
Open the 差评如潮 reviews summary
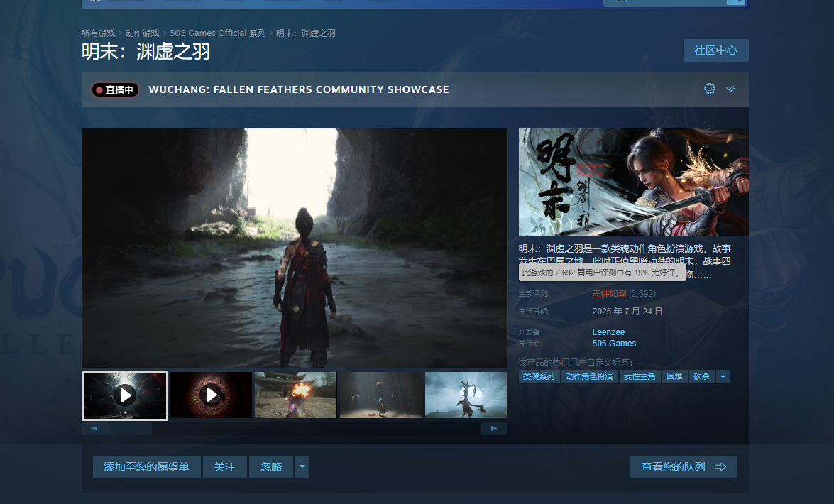point(610,294)
